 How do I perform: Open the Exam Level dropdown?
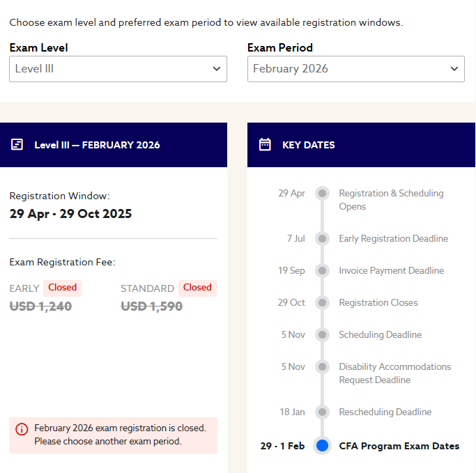[x=118, y=69]
